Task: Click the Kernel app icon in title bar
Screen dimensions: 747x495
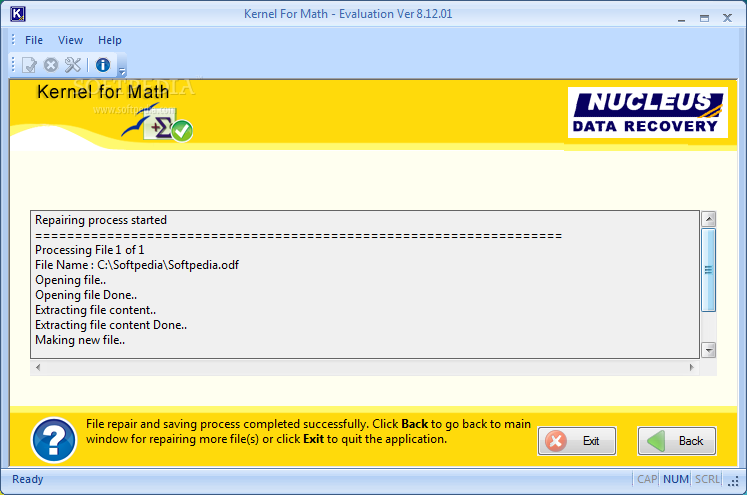Action: point(18,14)
